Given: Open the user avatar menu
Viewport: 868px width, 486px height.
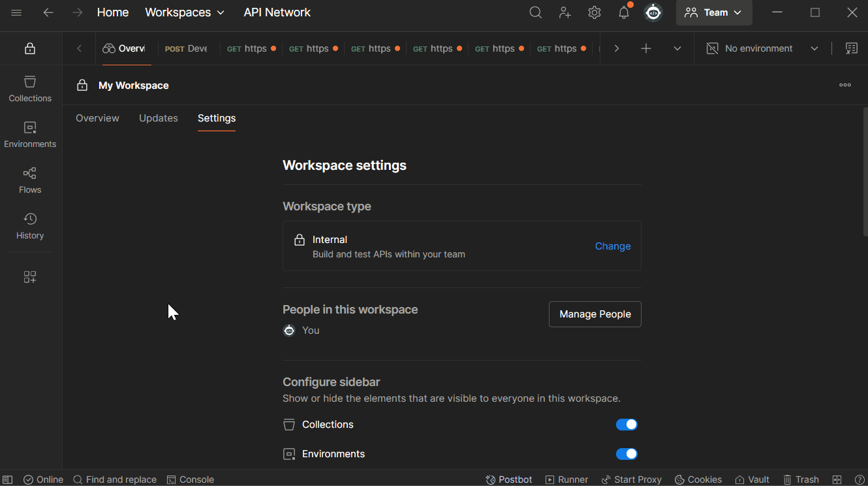Looking at the screenshot, I should click(x=653, y=12).
